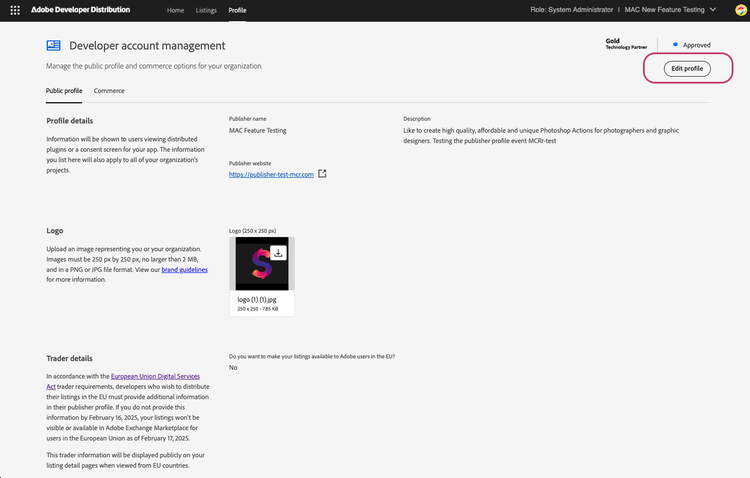Open the Adobe app switcher grid
This screenshot has width=750, height=478.
tap(15, 10)
